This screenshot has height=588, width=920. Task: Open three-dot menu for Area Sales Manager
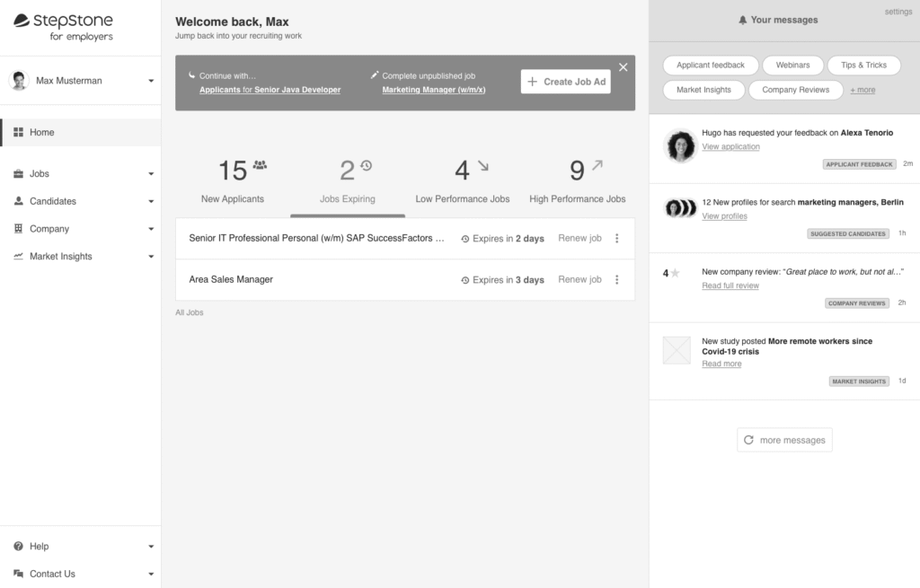click(616, 280)
